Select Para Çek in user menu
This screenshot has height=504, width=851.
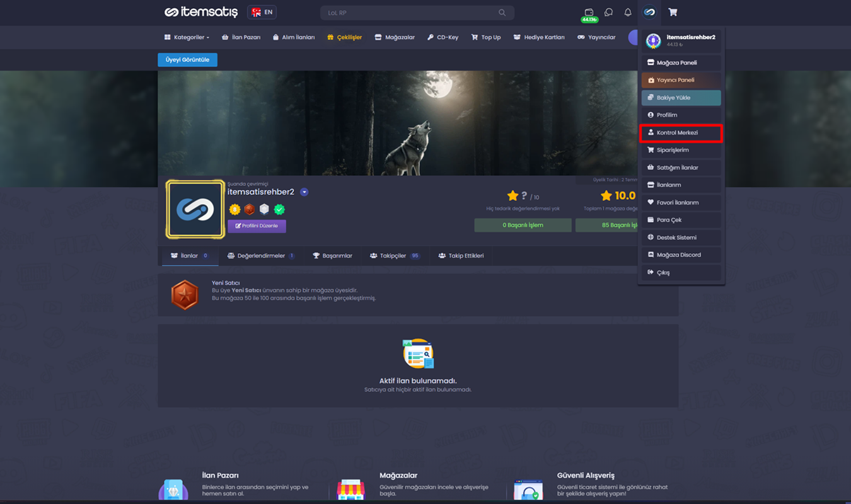pyautogui.click(x=681, y=220)
